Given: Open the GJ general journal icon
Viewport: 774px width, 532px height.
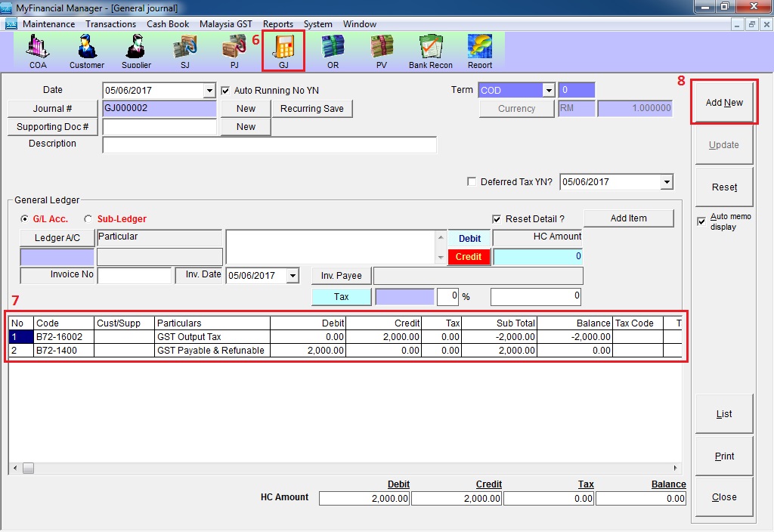Looking at the screenshot, I should 283,51.
